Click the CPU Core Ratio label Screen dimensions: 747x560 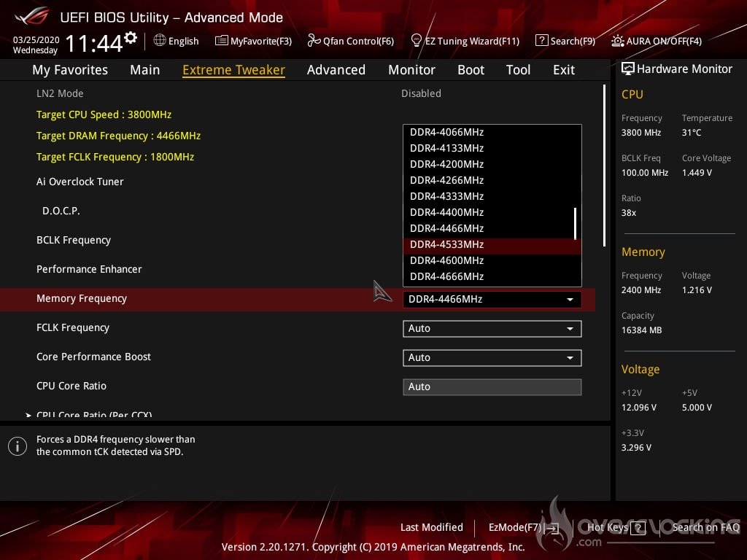(x=71, y=386)
